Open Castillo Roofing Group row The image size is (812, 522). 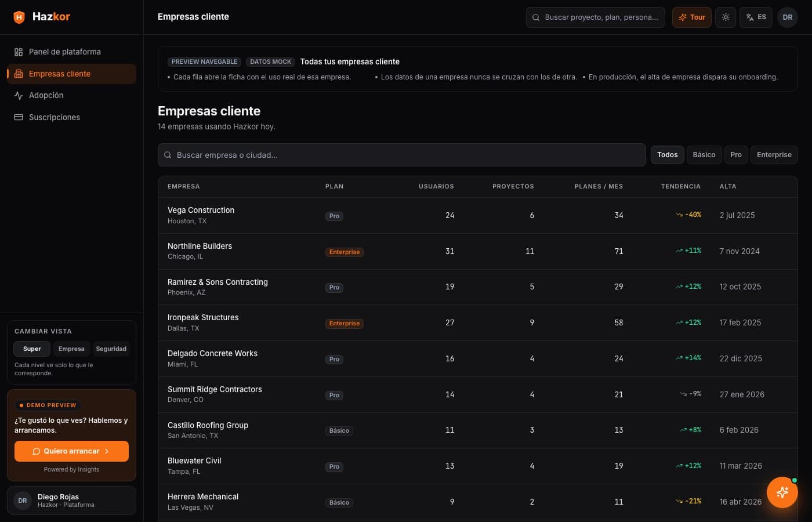477,430
